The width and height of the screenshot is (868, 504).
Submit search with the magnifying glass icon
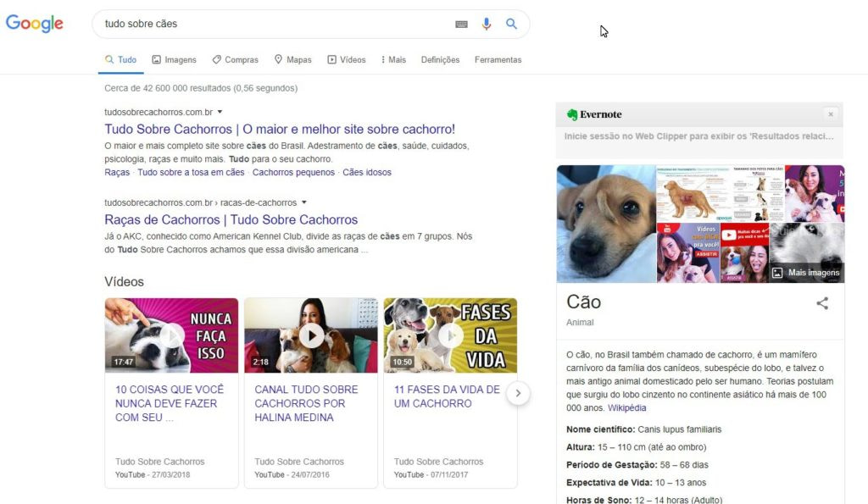click(x=511, y=24)
